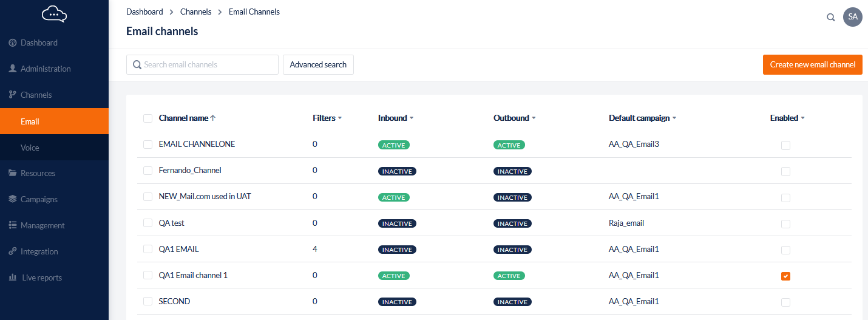Click the Integration link icon
Viewport: 868px width, 320px height.
[x=12, y=251]
